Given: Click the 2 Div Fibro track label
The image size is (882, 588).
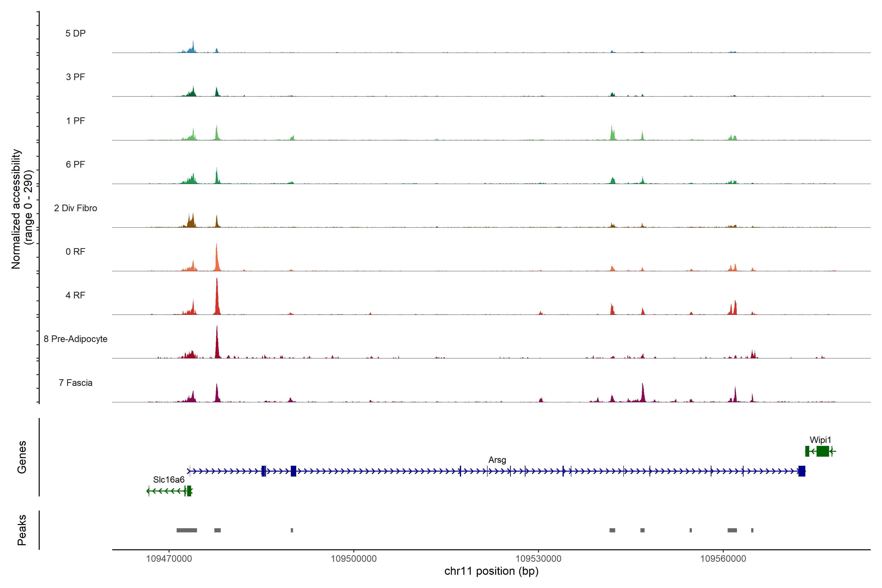Looking at the screenshot, I should 75,208.
